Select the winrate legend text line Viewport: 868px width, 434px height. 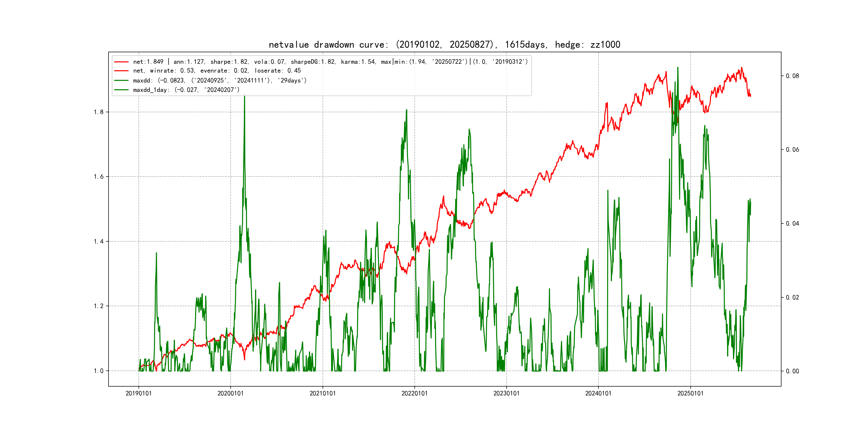[217, 71]
